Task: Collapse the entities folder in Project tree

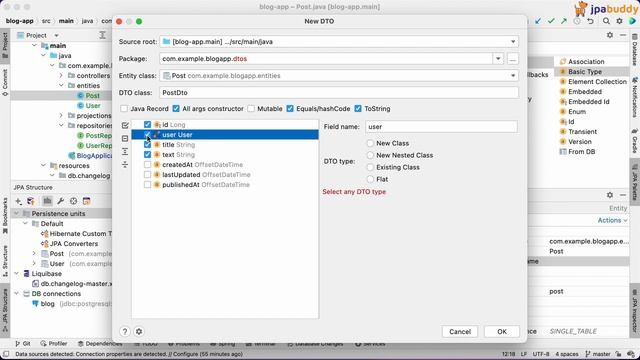Action: click(61, 86)
